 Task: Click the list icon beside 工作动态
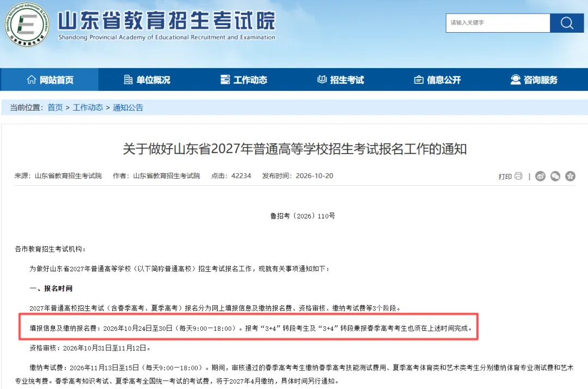pos(225,80)
